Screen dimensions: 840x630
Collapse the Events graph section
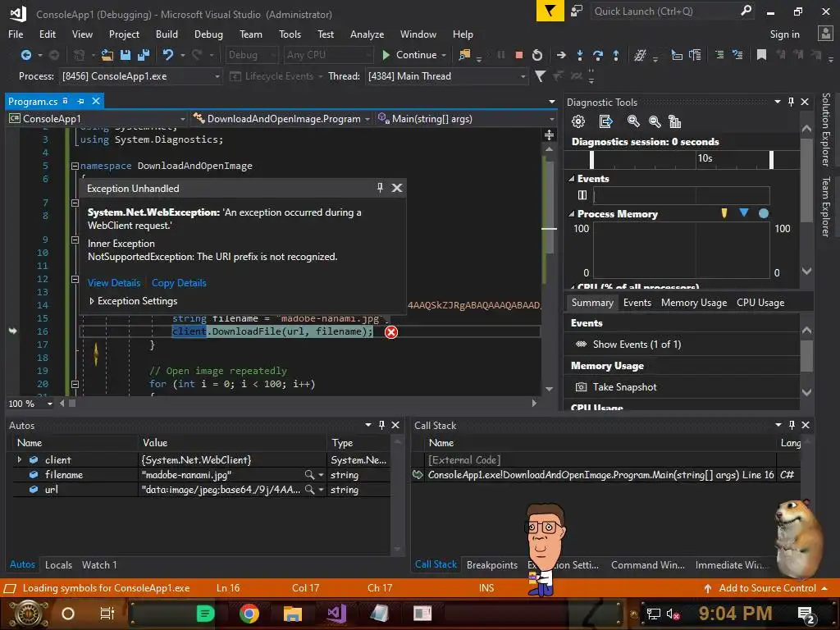point(571,179)
